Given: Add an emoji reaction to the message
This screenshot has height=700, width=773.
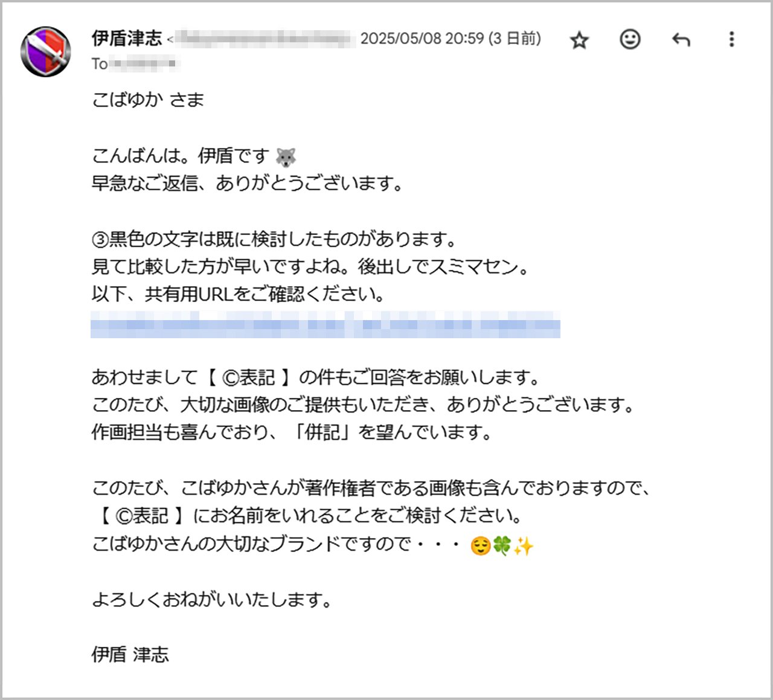Looking at the screenshot, I should 630,40.
